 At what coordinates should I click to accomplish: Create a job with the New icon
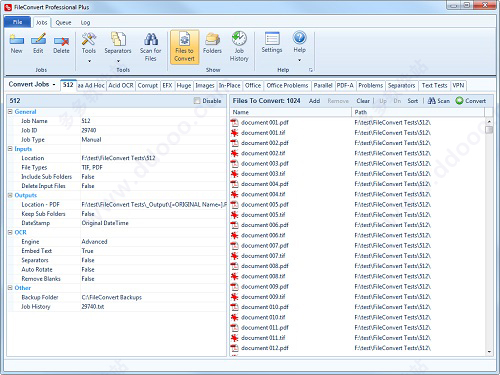tap(16, 40)
